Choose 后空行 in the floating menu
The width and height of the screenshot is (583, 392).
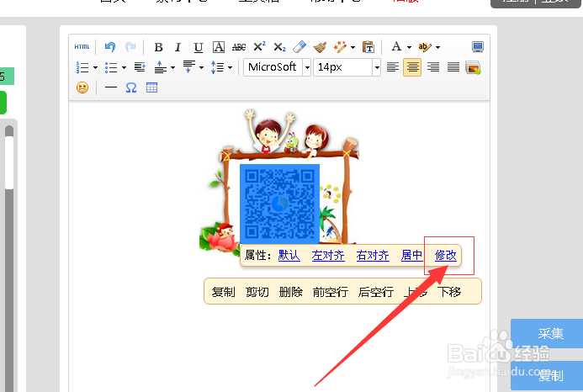coord(375,292)
